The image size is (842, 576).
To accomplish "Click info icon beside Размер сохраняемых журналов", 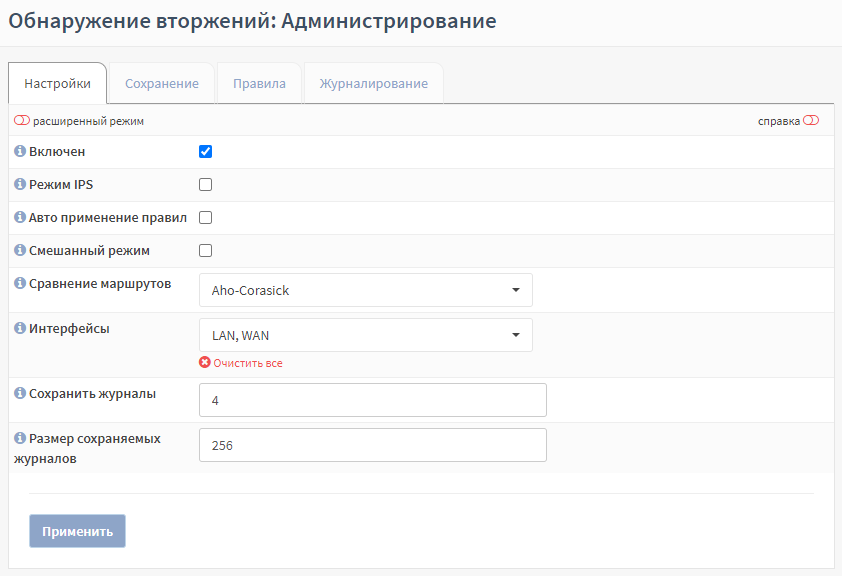I will (20, 438).
